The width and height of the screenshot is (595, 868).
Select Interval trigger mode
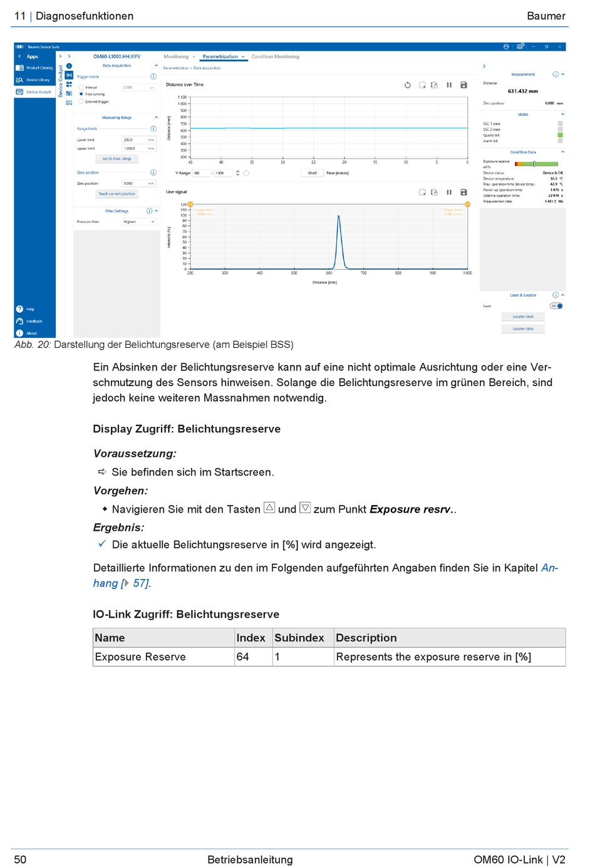pos(81,88)
